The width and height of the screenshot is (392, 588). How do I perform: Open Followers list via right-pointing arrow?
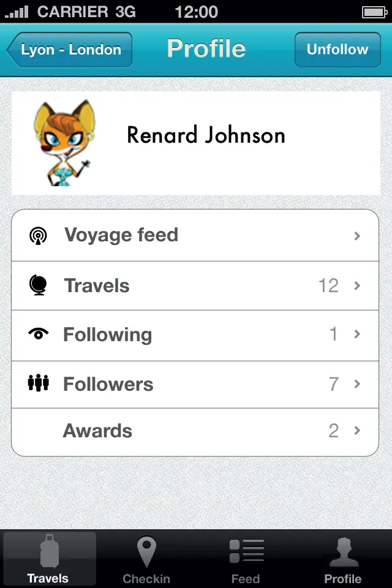pos(357,385)
